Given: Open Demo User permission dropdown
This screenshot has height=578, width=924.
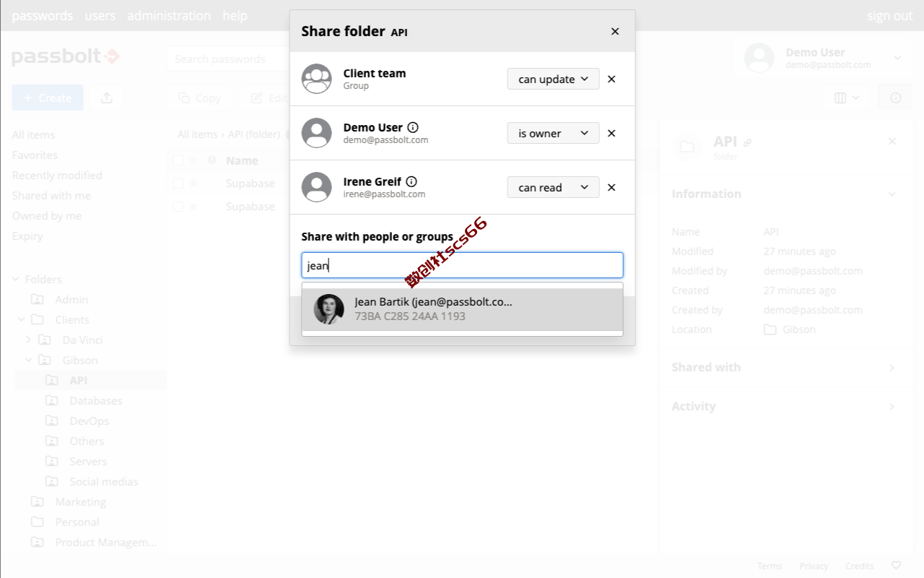Looking at the screenshot, I should [553, 133].
